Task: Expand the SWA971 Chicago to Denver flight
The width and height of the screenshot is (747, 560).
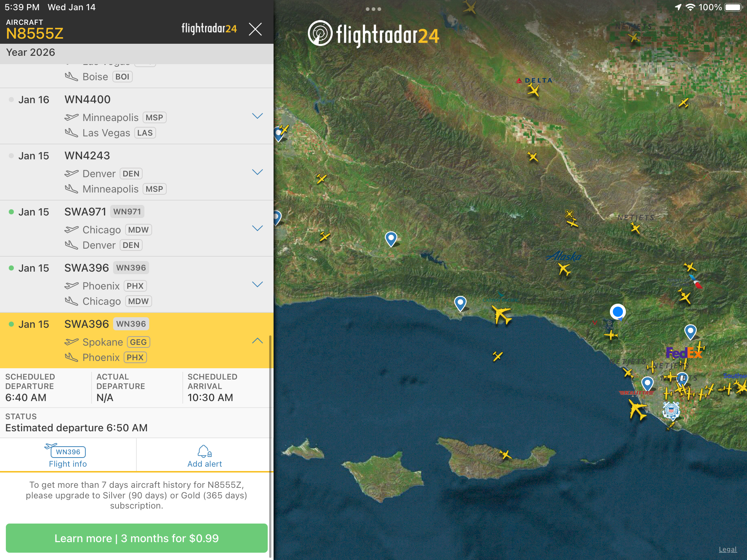Action: pyautogui.click(x=258, y=228)
